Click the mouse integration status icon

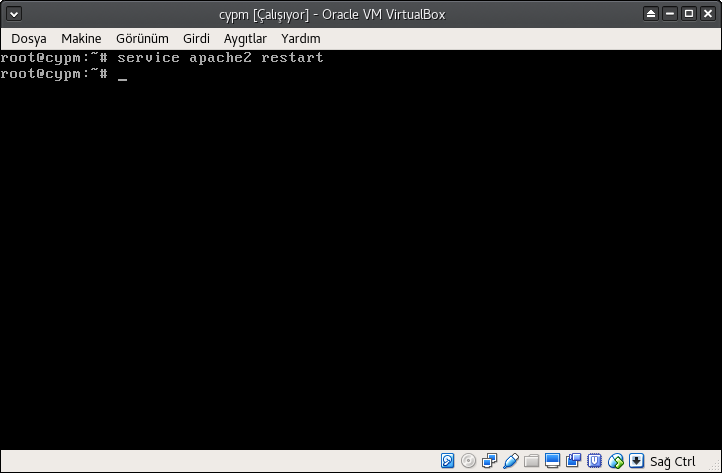(615, 461)
